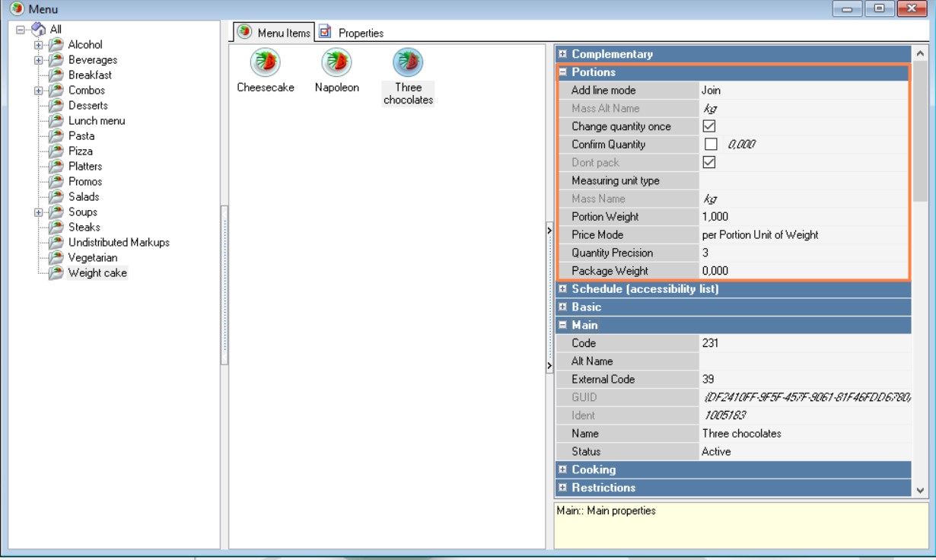Viewport: 936px width, 560px height.
Task: Click the Package Weight value field
Action: [804, 271]
